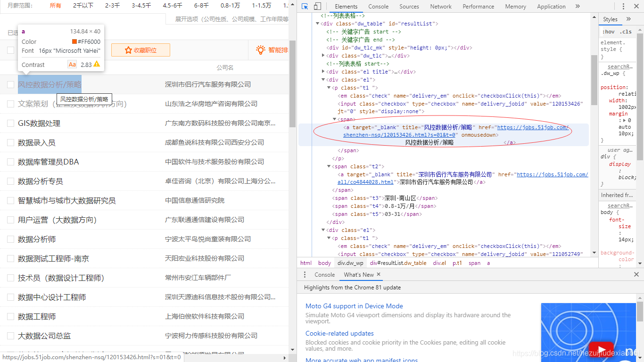
Task: Activate the inspect element picker icon
Action: pyautogui.click(x=305, y=6)
